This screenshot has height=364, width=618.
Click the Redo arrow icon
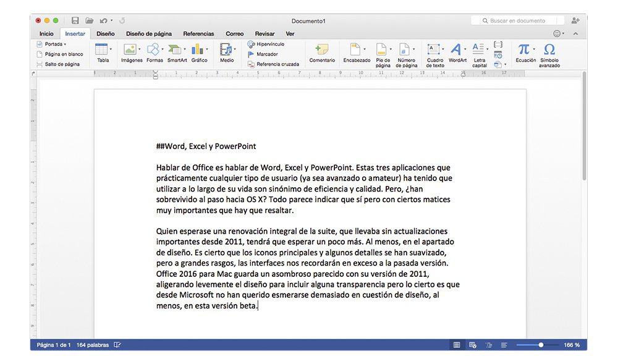pos(122,20)
